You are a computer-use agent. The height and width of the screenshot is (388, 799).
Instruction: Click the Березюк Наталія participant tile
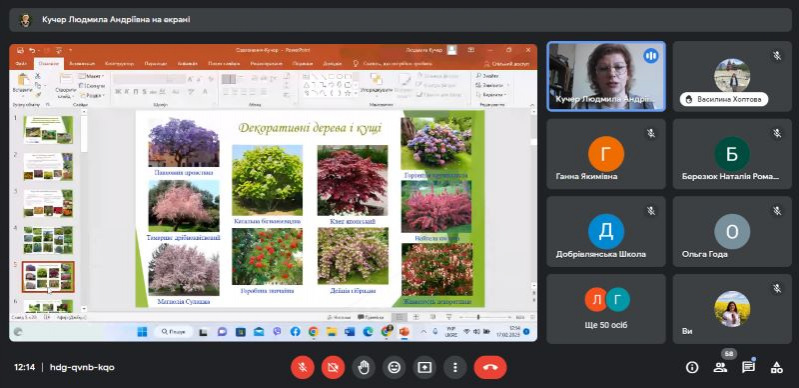pos(732,154)
